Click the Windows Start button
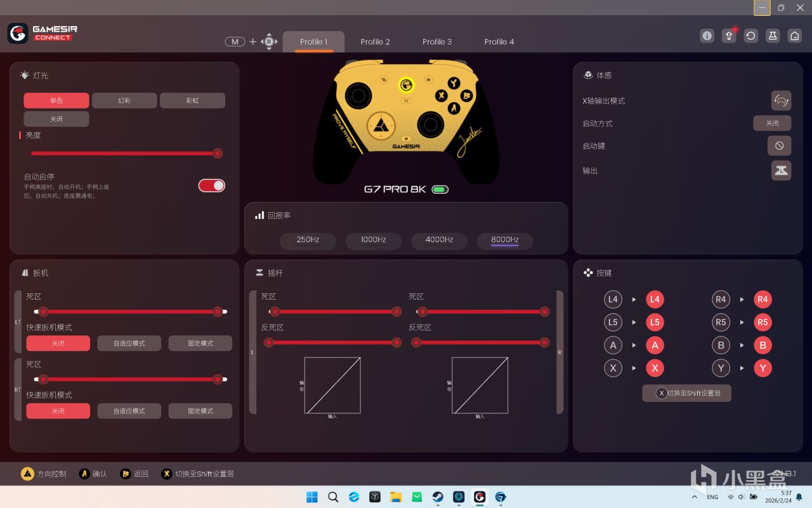Viewport: 812px width, 508px height. point(312,497)
